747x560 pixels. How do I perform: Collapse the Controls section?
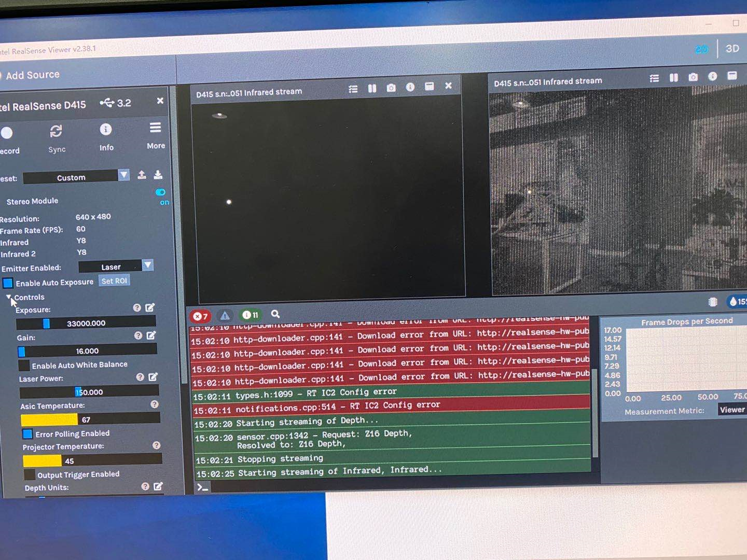9,297
